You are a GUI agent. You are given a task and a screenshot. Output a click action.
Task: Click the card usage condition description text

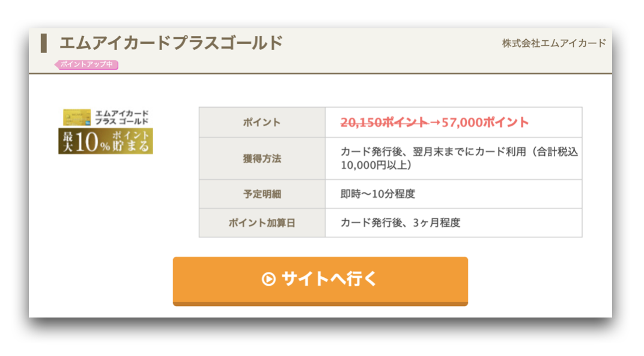coord(459,158)
